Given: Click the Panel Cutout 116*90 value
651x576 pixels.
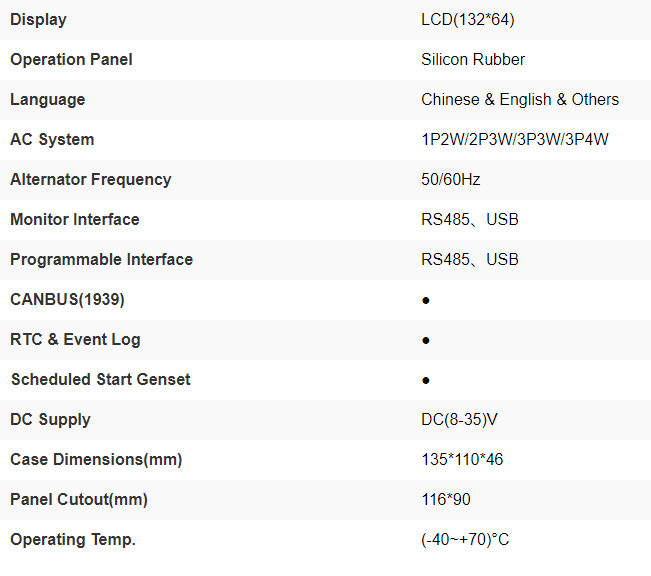Looking at the screenshot, I should click(446, 500).
